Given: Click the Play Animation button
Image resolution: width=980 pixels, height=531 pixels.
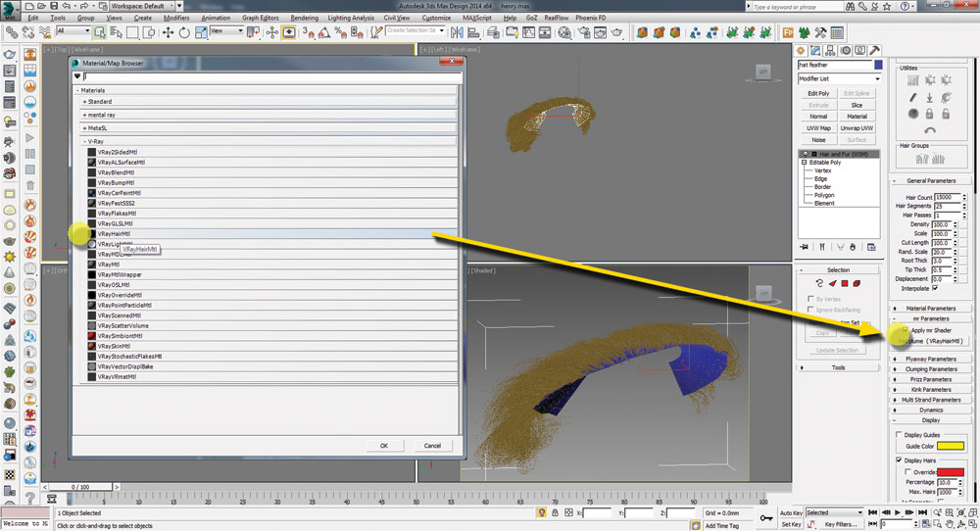Looking at the screenshot, I should point(898,512).
